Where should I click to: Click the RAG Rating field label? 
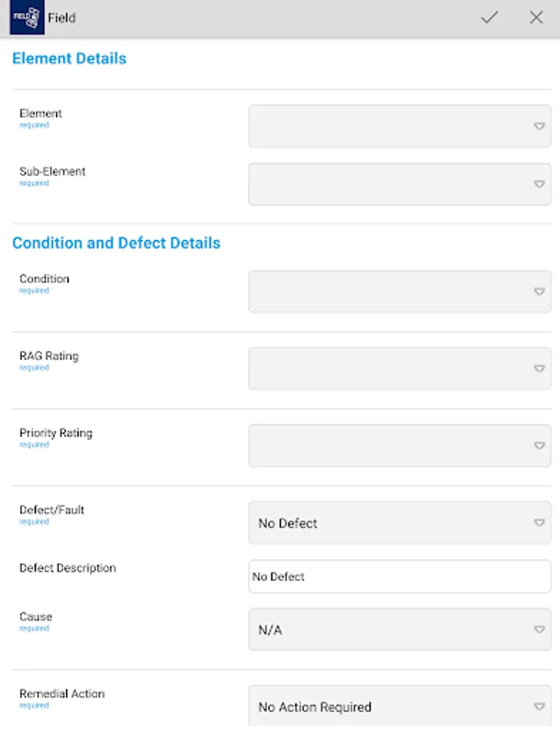coord(49,356)
